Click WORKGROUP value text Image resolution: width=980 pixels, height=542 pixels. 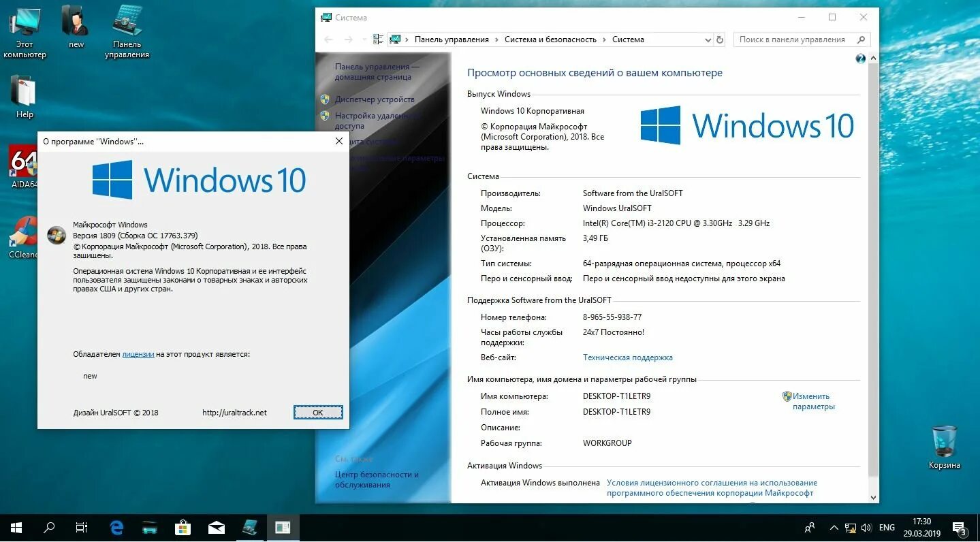(607, 443)
